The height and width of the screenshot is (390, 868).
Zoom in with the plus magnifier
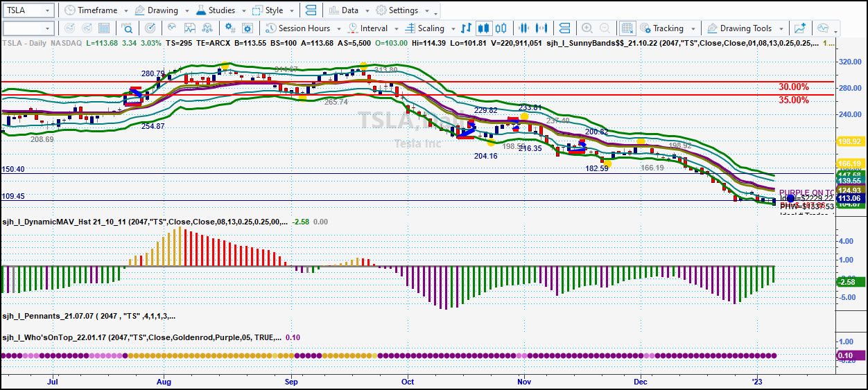tap(587, 28)
